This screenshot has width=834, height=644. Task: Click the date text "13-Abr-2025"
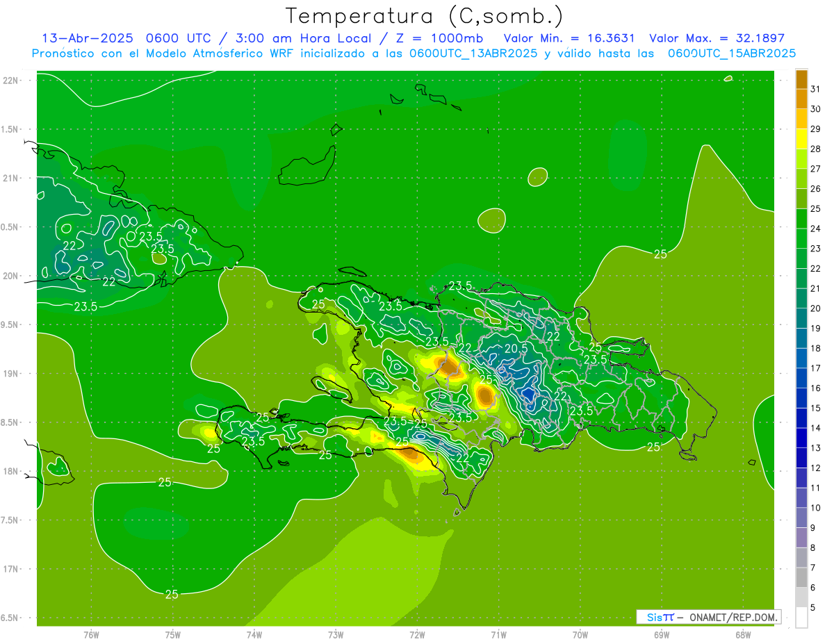[88, 38]
